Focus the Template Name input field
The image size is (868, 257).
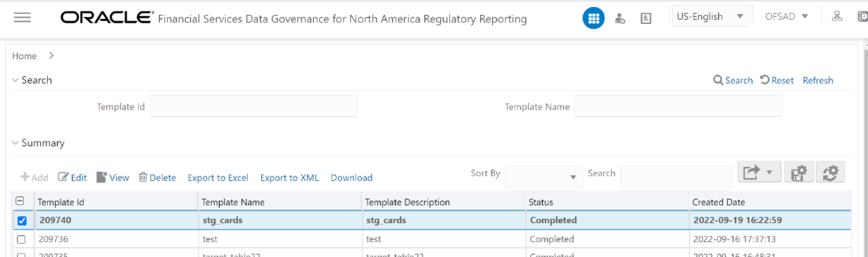coord(678,106)
